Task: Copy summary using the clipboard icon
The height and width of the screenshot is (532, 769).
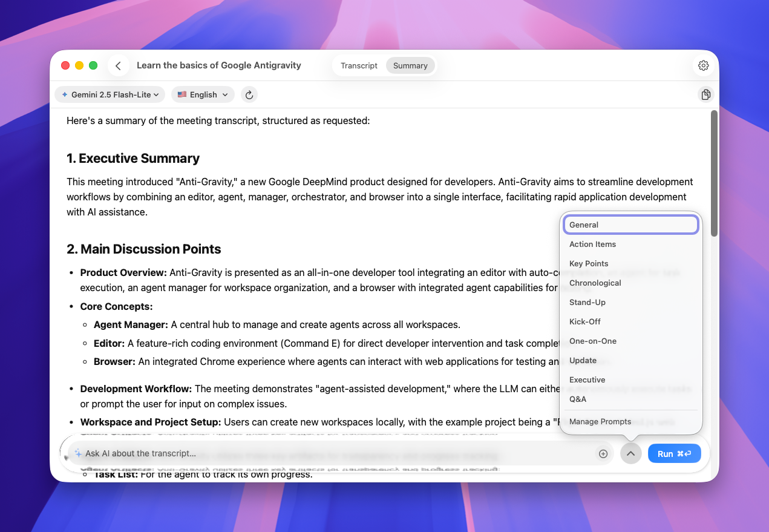Action: (x=705, y=95)
